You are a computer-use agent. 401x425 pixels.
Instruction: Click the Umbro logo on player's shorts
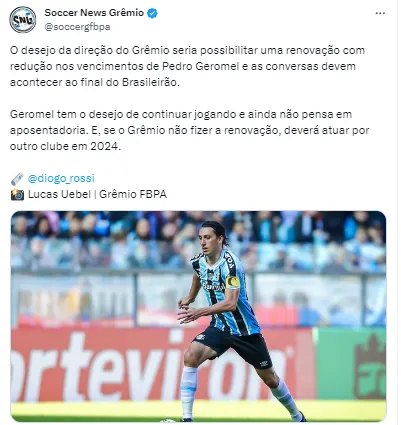(265, 363)
